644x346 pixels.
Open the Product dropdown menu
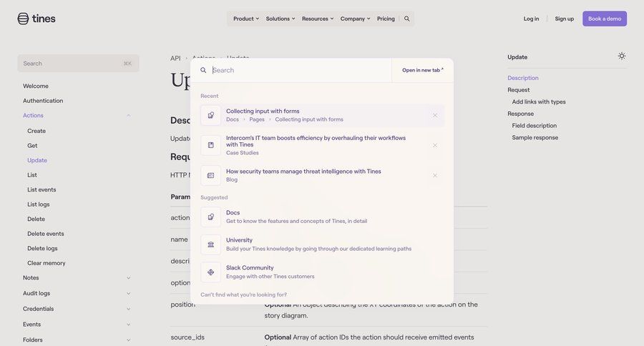coord(246,19)
